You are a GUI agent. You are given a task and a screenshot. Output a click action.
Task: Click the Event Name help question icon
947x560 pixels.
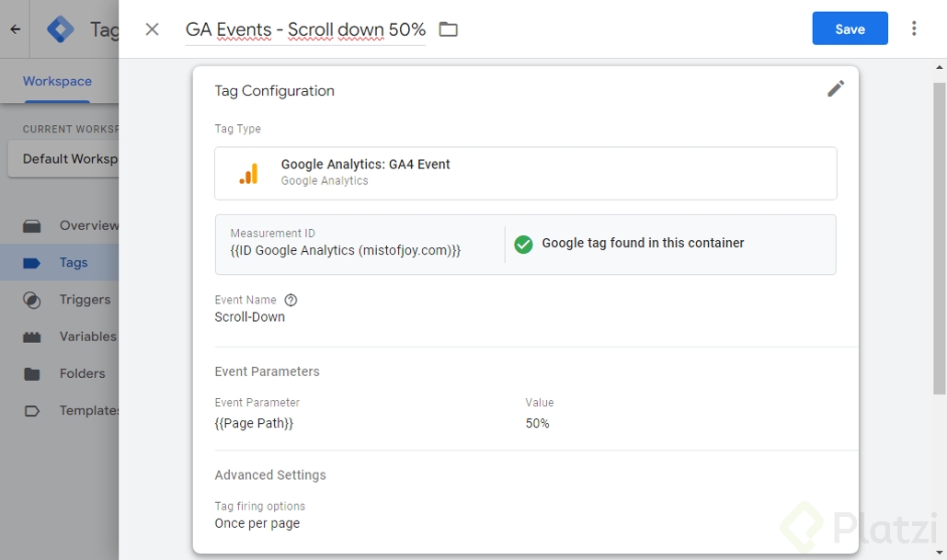click(291, 300)
